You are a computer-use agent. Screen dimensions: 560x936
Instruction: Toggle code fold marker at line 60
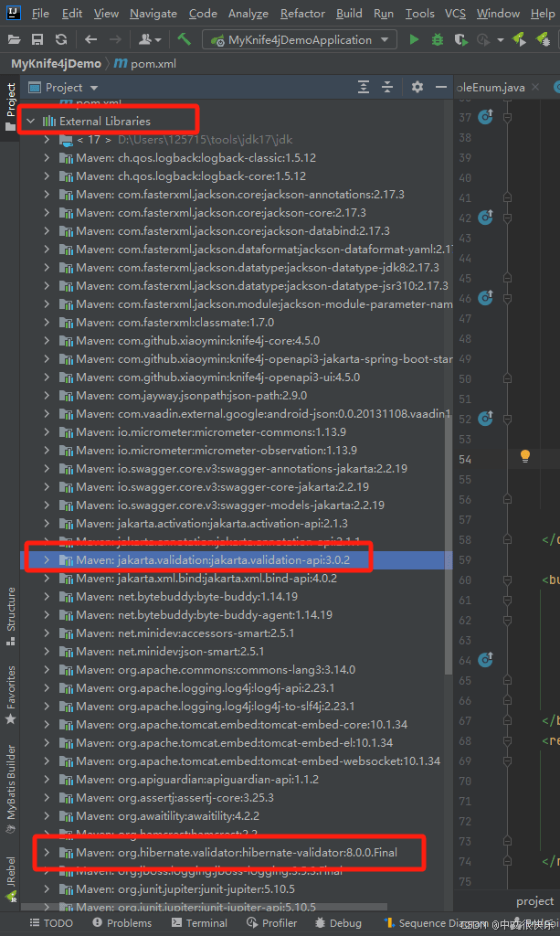(x=507, y=580)
